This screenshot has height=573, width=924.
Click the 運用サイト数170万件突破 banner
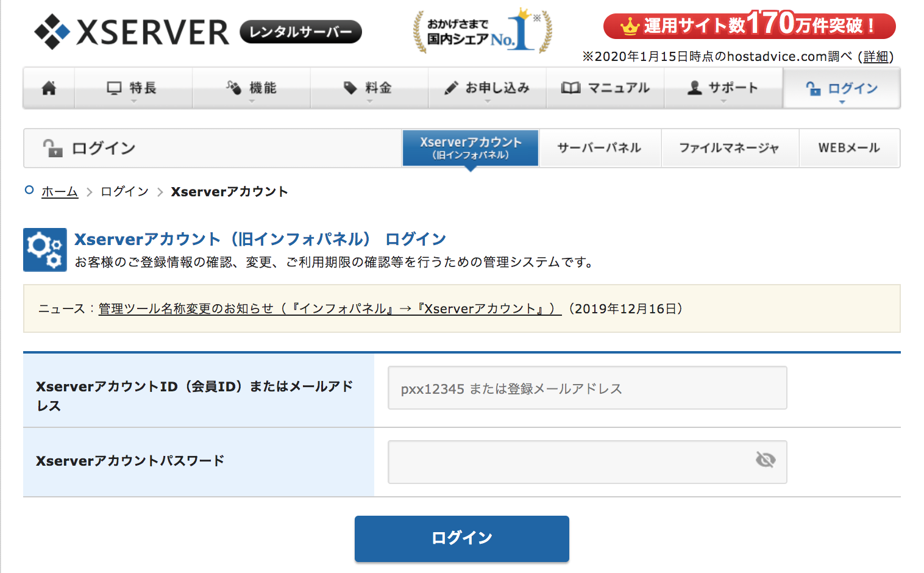pos(749,26)
